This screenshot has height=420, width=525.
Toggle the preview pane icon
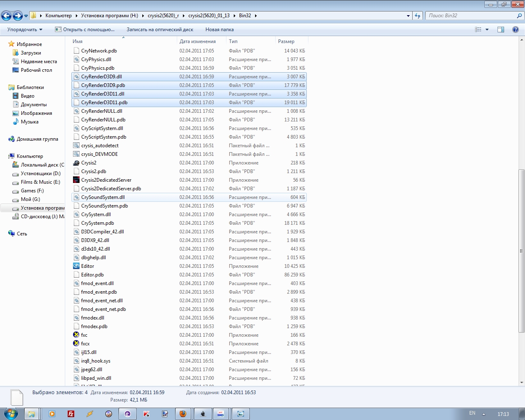(501, 30)
